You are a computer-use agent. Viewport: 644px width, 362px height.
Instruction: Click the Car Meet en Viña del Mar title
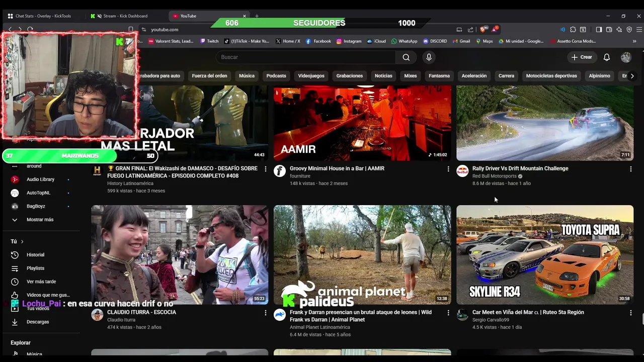[528, 312]
